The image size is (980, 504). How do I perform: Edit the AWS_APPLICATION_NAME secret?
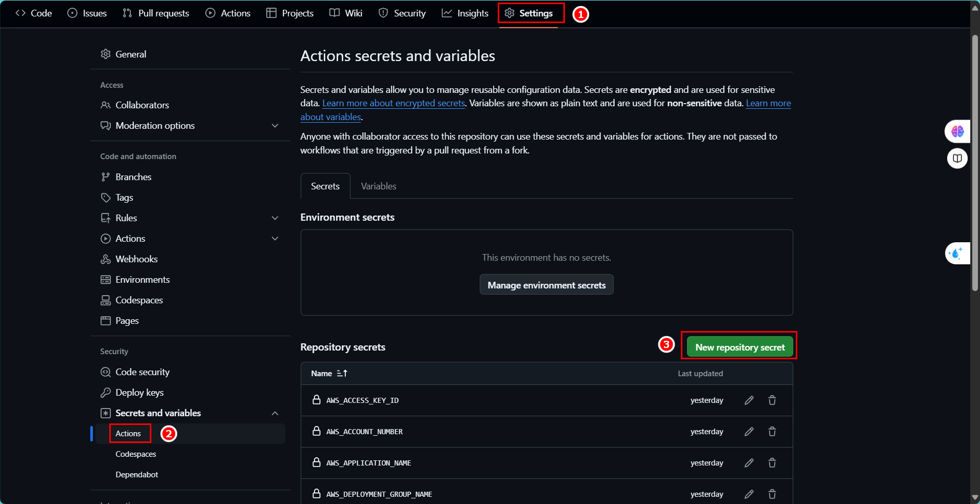click(x=749, y=463)
